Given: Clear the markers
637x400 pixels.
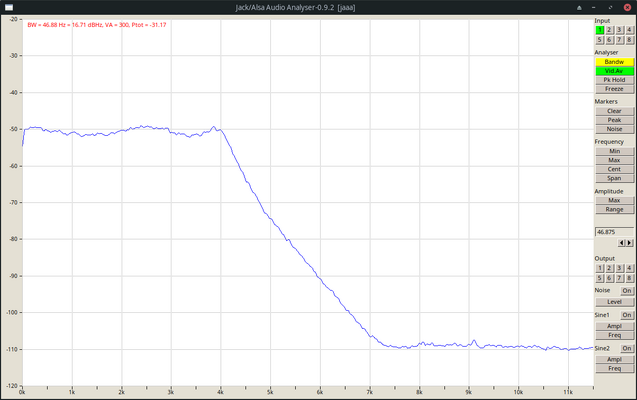Looking at the screenshot, I should [x=614, y=111].
